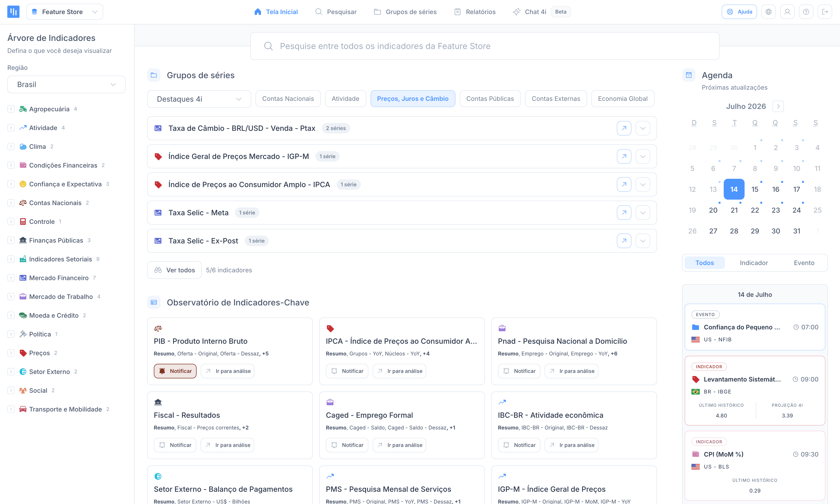Open Taxa Selic - Ex-Post via arrow icon
840x504 pixels.
[624, 241]
